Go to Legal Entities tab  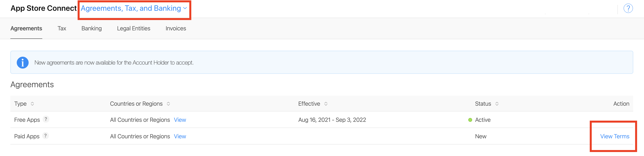(133, 28)
